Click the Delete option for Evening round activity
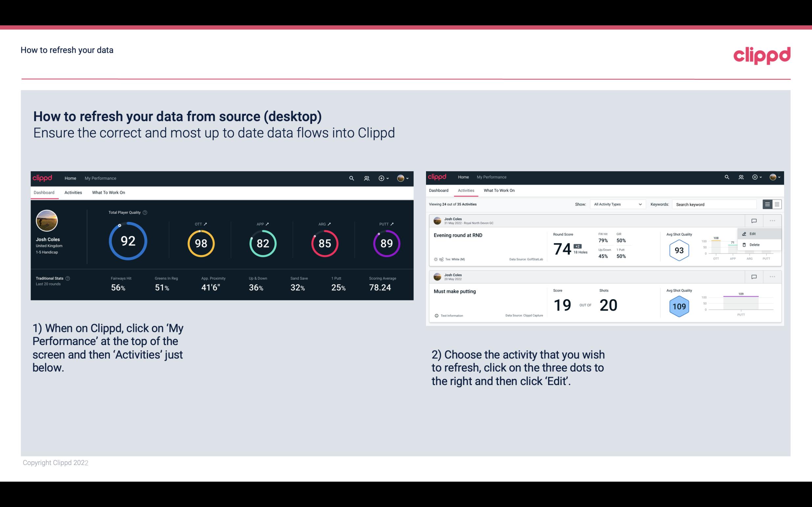Viewport: 812px width, 507px height. pyautogui.click(x=755, y=245)
